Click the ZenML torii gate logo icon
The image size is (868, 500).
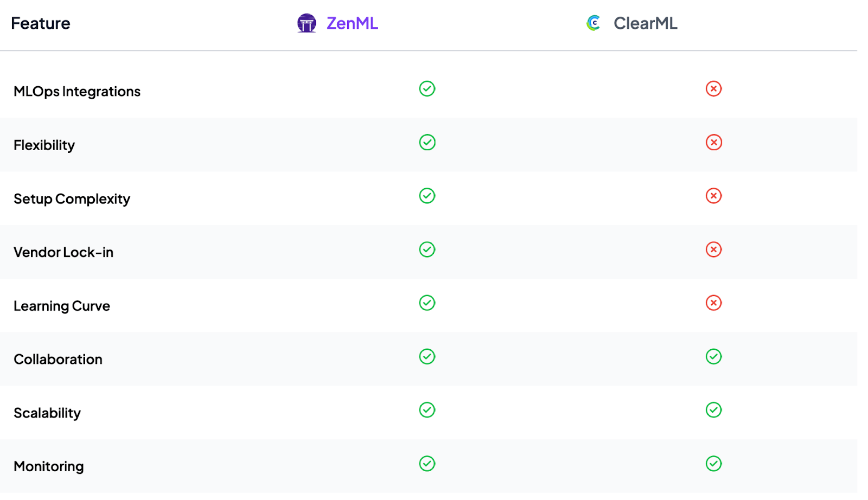click(x=307, y=23)
